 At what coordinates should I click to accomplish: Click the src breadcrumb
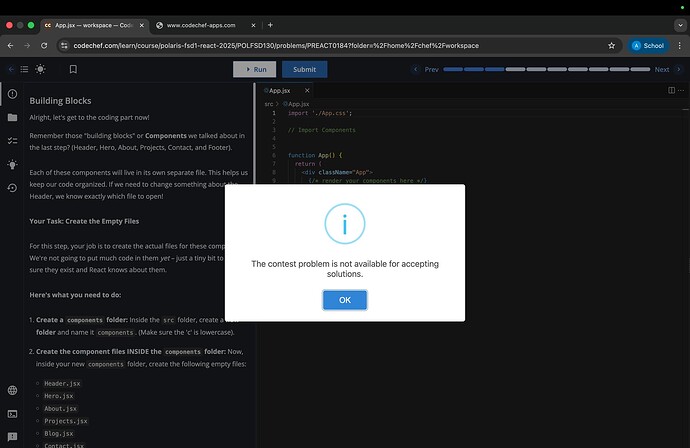pyautogui.click(x=268, y=104)
